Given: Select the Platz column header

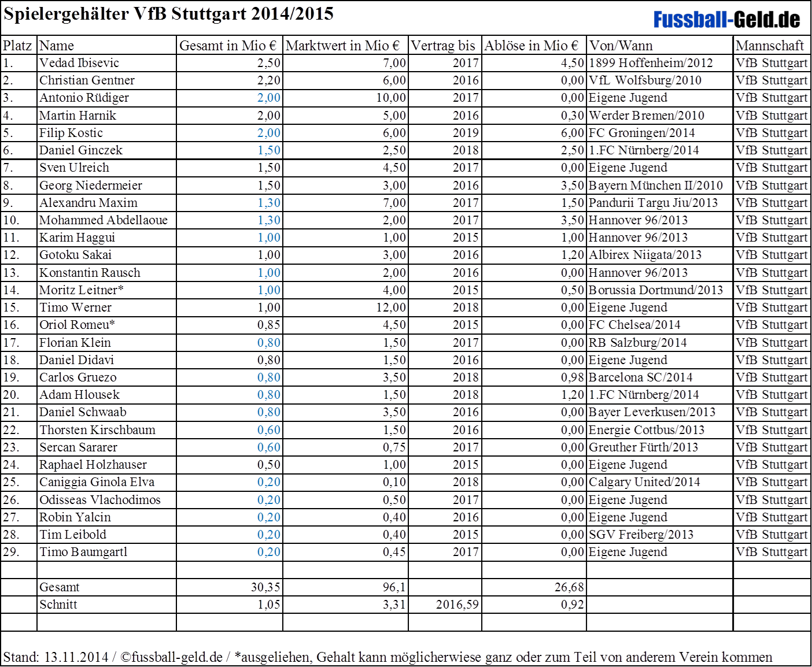Looking at the screenshot, I should (17, 46).
